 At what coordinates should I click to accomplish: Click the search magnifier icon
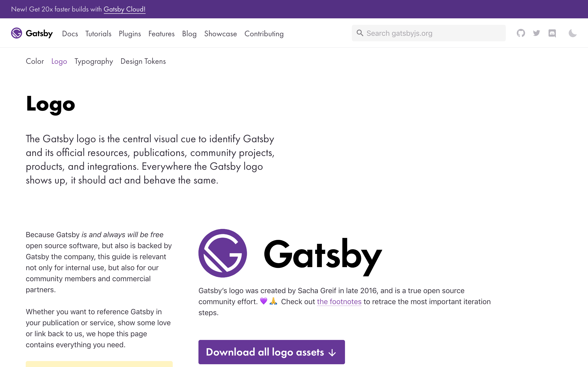click(360, 33)
